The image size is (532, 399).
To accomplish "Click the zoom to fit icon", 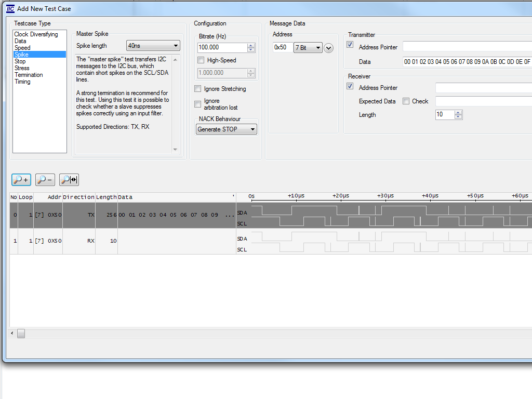I will [69, 180].
